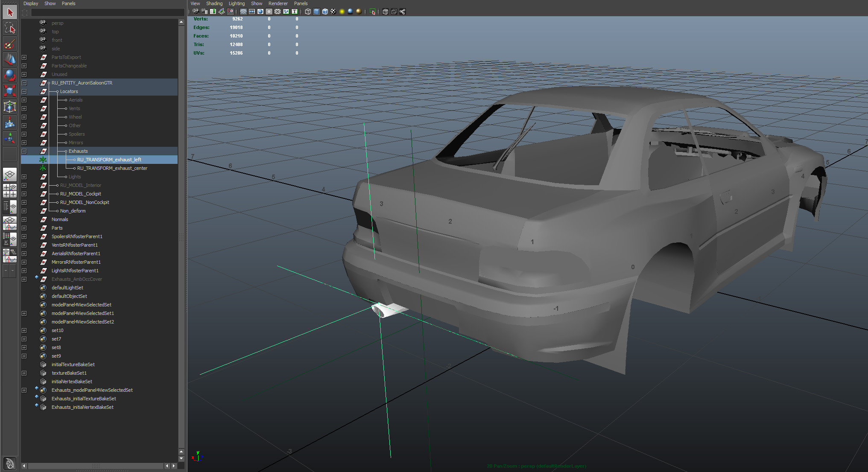The height and width of the screenshot is (472, 868).
Task: Collapse the Exhausts group node
Action: (x=24, y=151)
